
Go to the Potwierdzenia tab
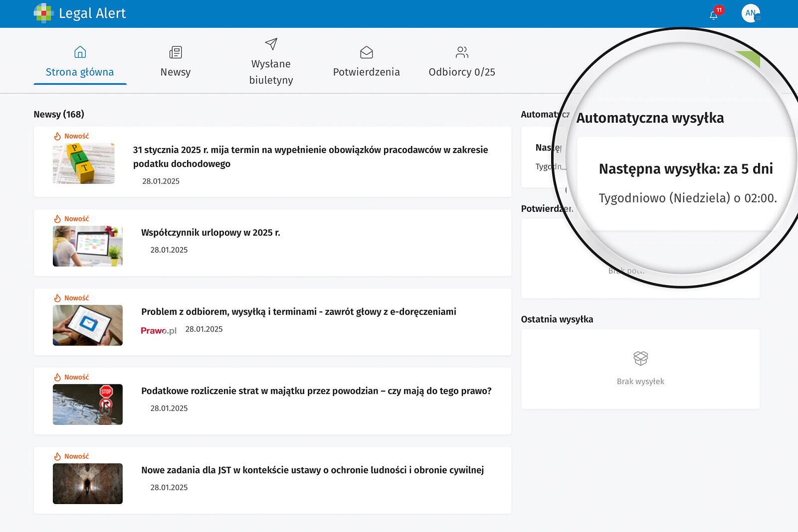(x=367, y=72)
